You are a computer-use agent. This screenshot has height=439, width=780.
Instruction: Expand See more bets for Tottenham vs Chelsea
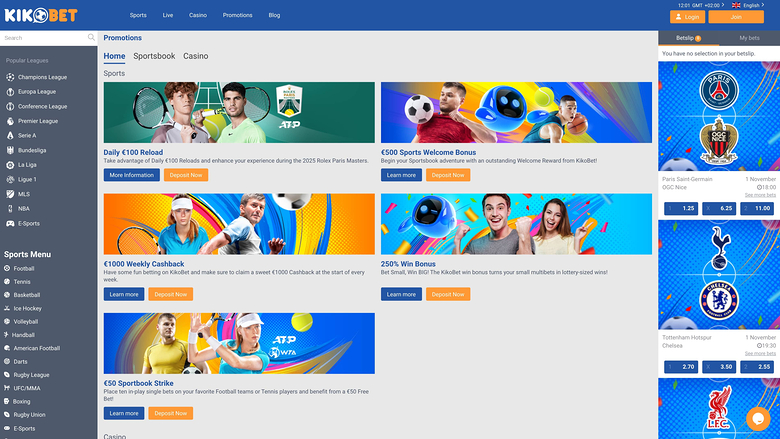point(760,353)
